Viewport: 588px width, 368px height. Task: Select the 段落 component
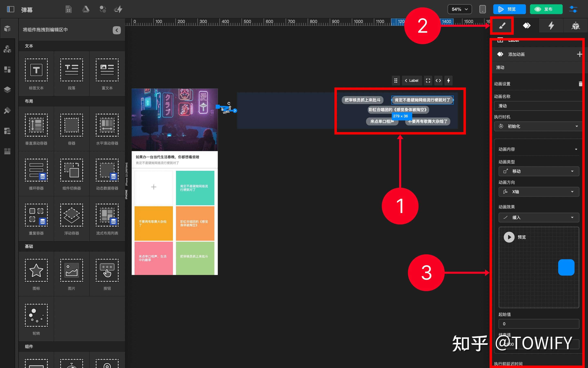click(x=72, y=74)
